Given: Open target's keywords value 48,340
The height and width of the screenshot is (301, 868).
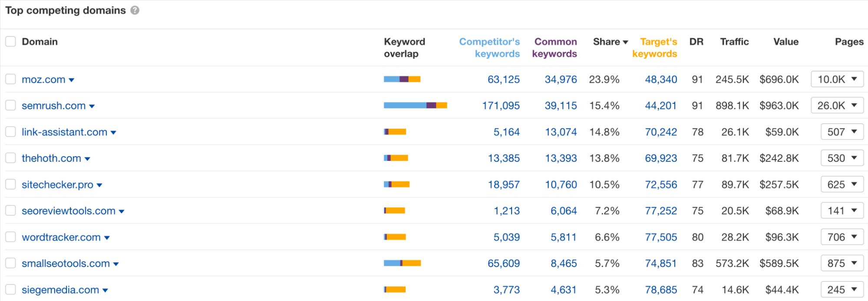Looking at the screenshot, I should pyautogui.click(x=661, y=79).
